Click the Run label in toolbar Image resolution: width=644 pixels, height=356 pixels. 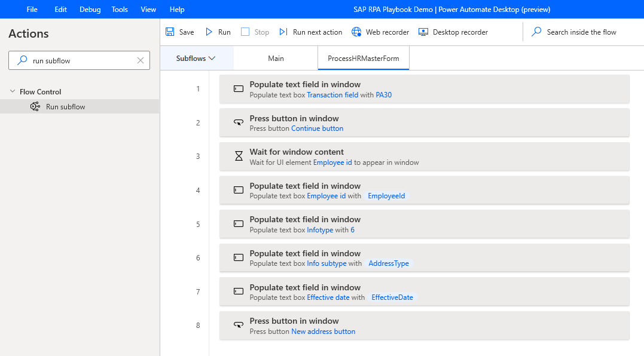[224, 32]
